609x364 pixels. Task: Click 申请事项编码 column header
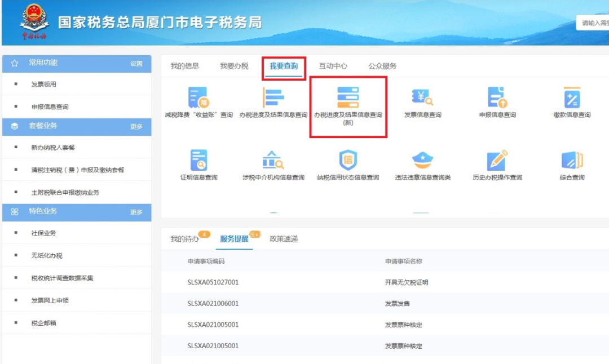coord(206,261)
